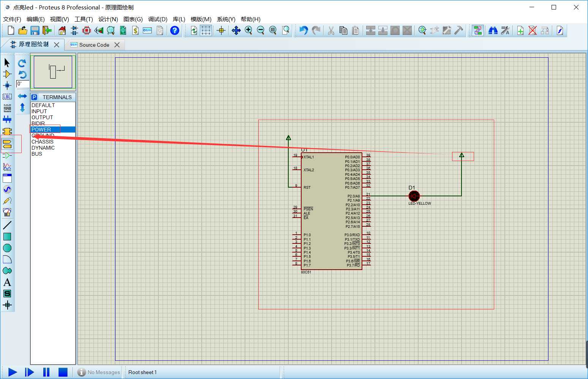This screenshot has height=379, width=588.
Task: Mirror horizontally with X-mirror arrow
Action: (22, 96)
